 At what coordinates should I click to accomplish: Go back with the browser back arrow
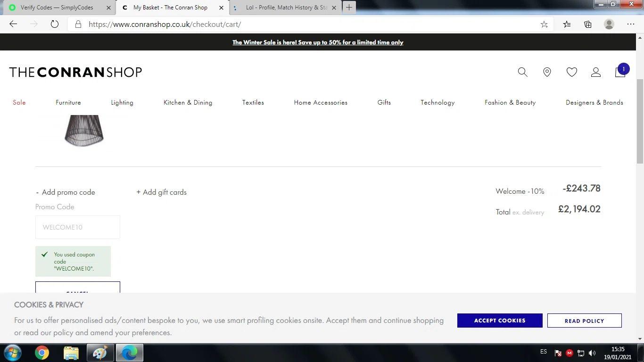13,24
